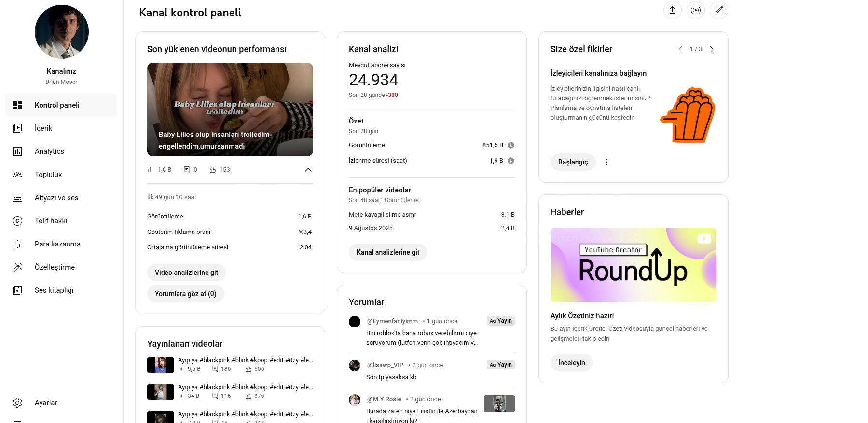The height and width of the screenshot is (423, 868).
Task: Click the Özelleştirme magic wand icon
Action: point(17,267)
